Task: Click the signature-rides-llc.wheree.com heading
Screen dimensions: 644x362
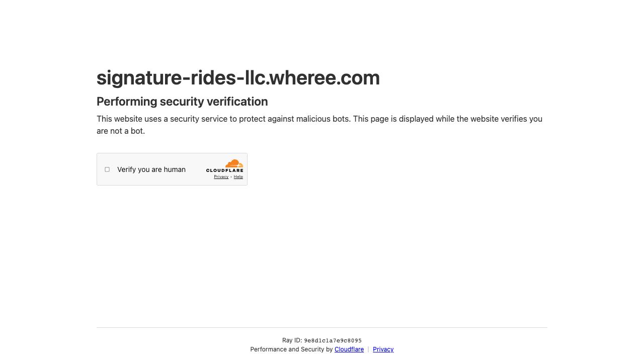Action: pyautogui.click(x=238, y=77)
